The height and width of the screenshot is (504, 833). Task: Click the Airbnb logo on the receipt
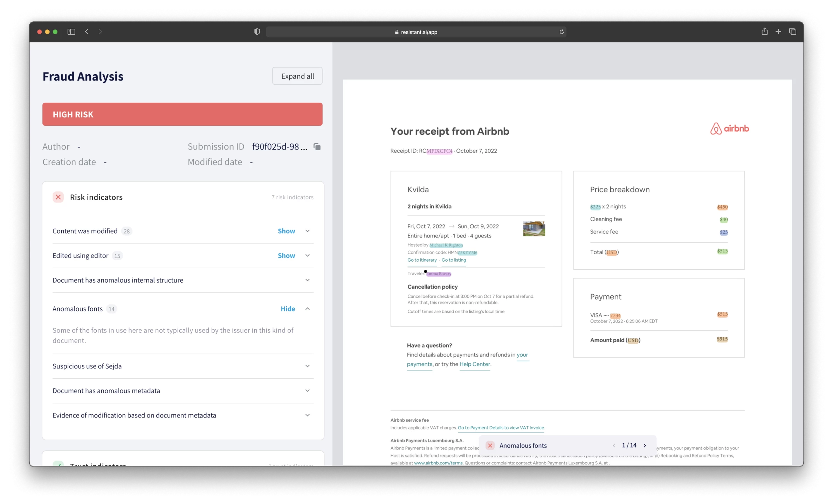730,129
